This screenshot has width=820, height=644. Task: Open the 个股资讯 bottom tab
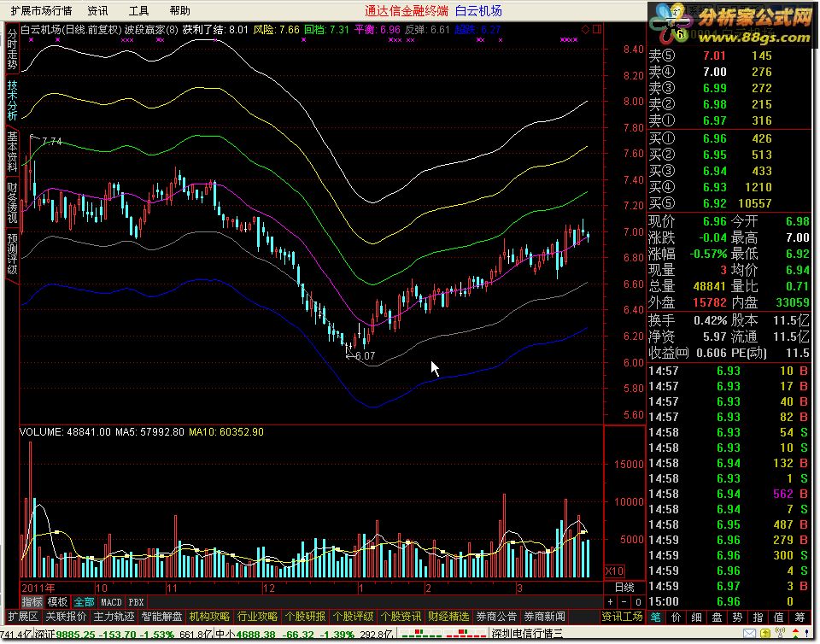pyautogui.click(x=401, y=617)
